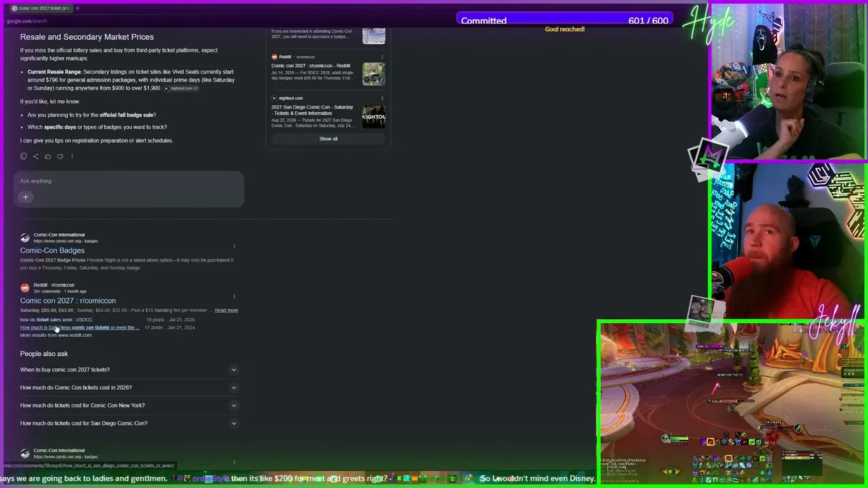Open options for the Reddit source card
868x488 pixels.
(382, 57)
